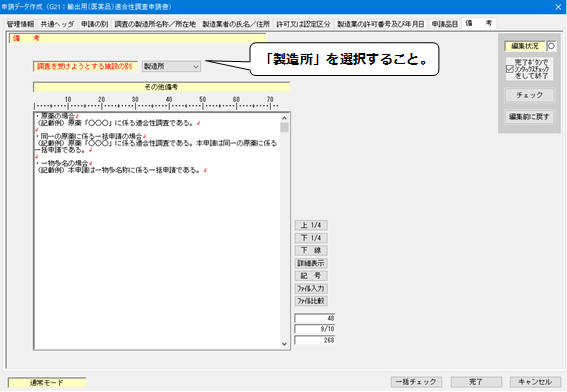567x392 pixels.
Task: Click the 一括チェック button
Action: click(416, 382)
